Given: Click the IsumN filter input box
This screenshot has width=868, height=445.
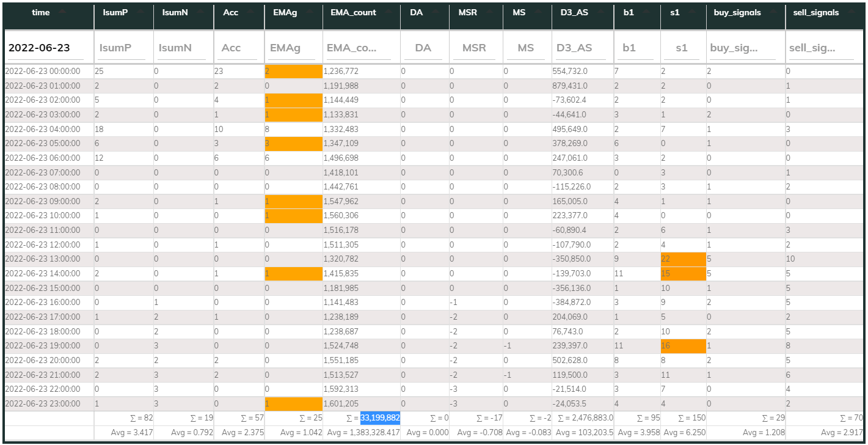Looking at the screenshot, I should (183, 48).
